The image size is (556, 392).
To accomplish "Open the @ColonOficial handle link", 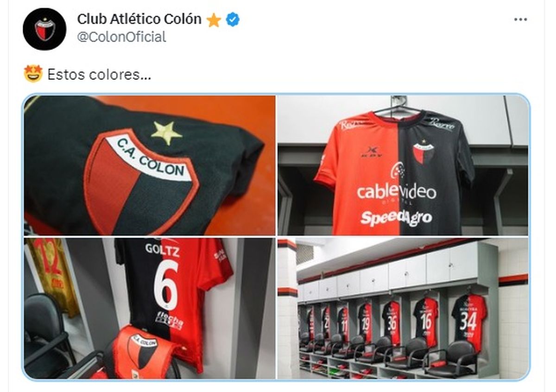I will pos(121,37).
